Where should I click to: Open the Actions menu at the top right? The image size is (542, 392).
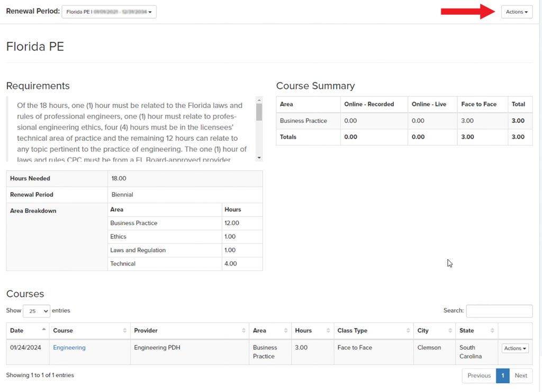click(x=516, y=12)
